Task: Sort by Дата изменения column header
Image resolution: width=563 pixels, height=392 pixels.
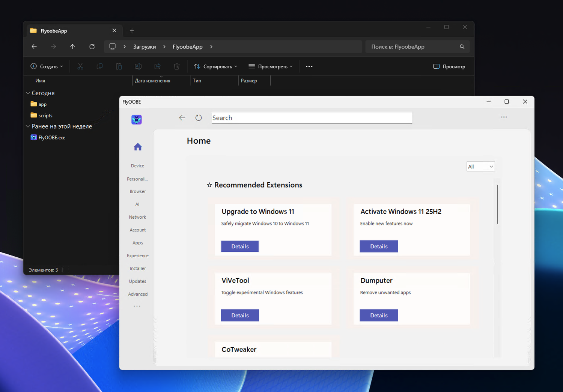Action: click(152, 81)
